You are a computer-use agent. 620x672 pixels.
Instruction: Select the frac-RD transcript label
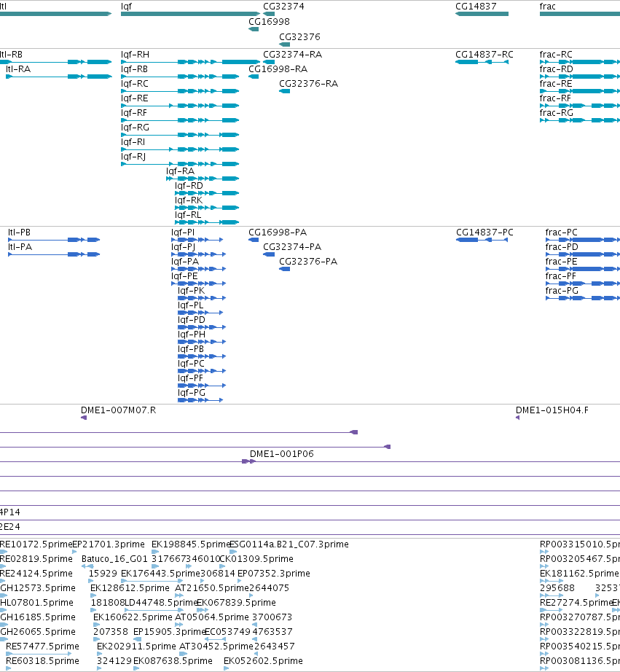point(556,69)
